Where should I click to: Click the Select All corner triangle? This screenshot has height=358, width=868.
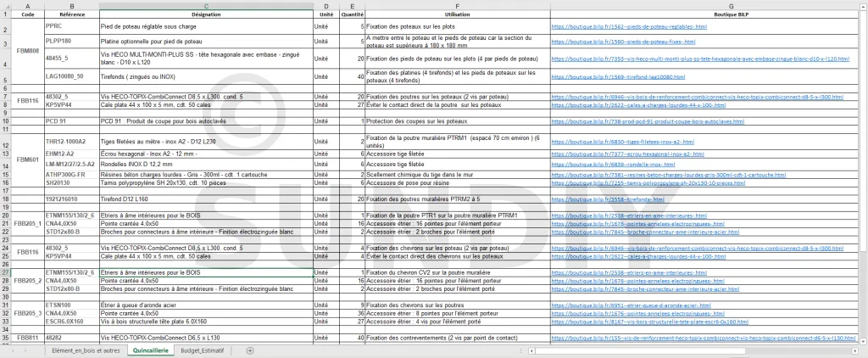pos(6,5)
